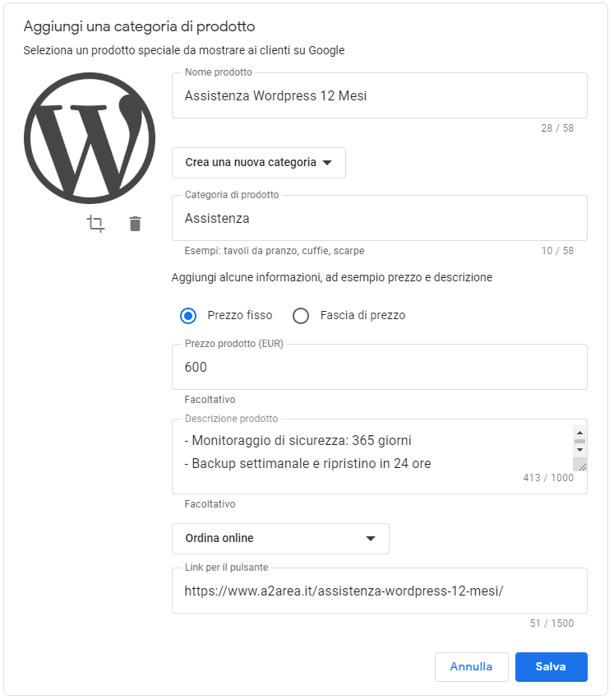Click the description scrollbar up arrow

click(x=579, y=433)
